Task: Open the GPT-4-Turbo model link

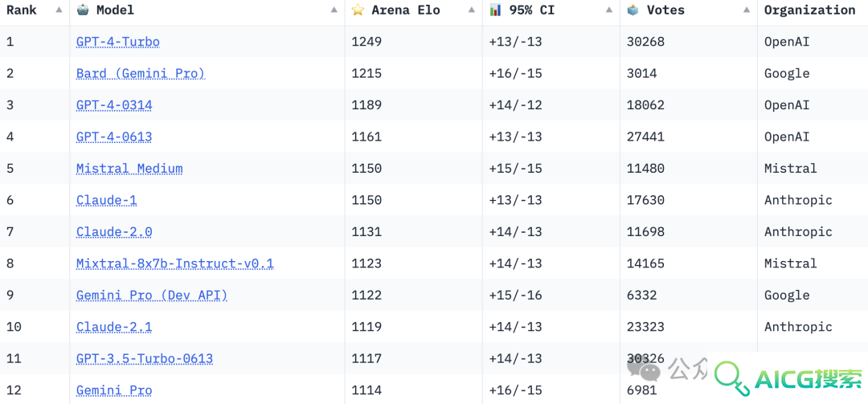Action: pos(118,42)
